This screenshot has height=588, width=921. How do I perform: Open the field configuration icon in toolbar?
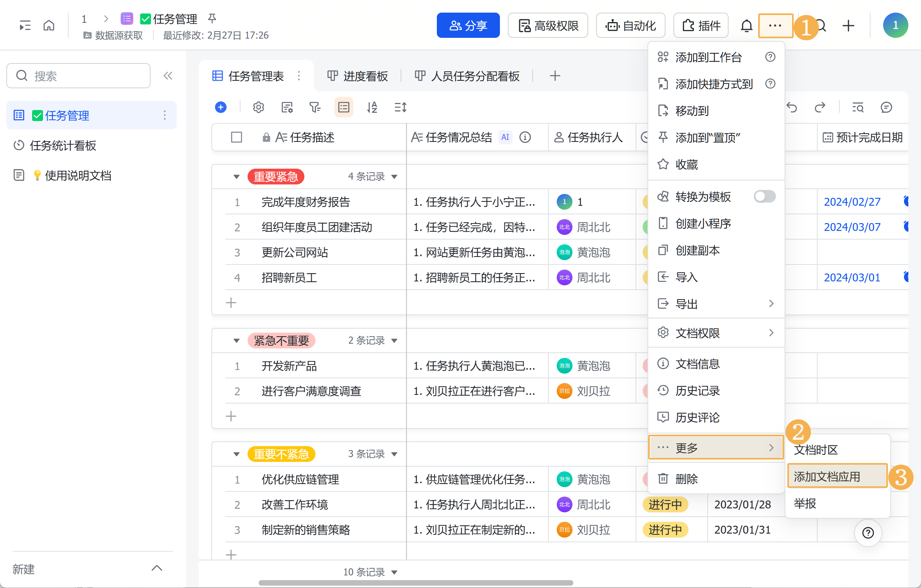287,107
